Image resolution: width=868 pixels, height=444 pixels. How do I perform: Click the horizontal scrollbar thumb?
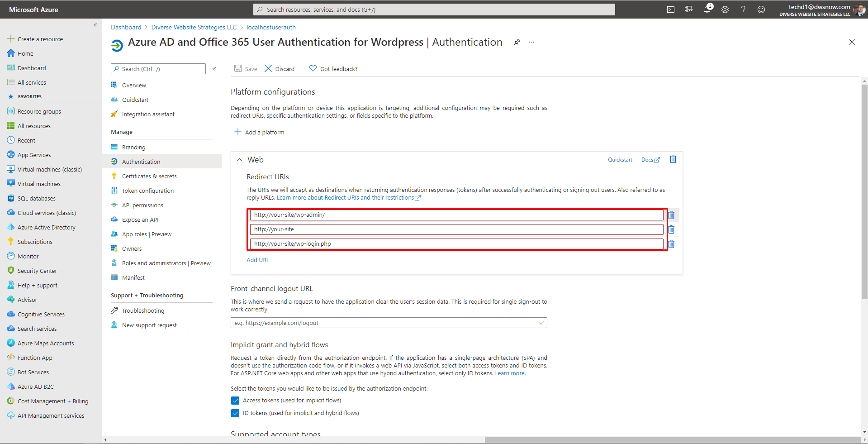pyautogui.click(x=672, y=439)
